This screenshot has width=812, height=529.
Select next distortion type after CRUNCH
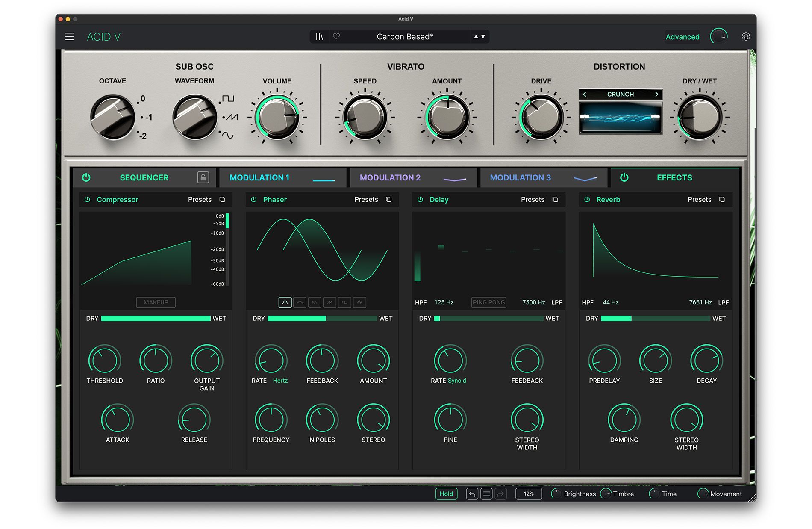[657, 94]
